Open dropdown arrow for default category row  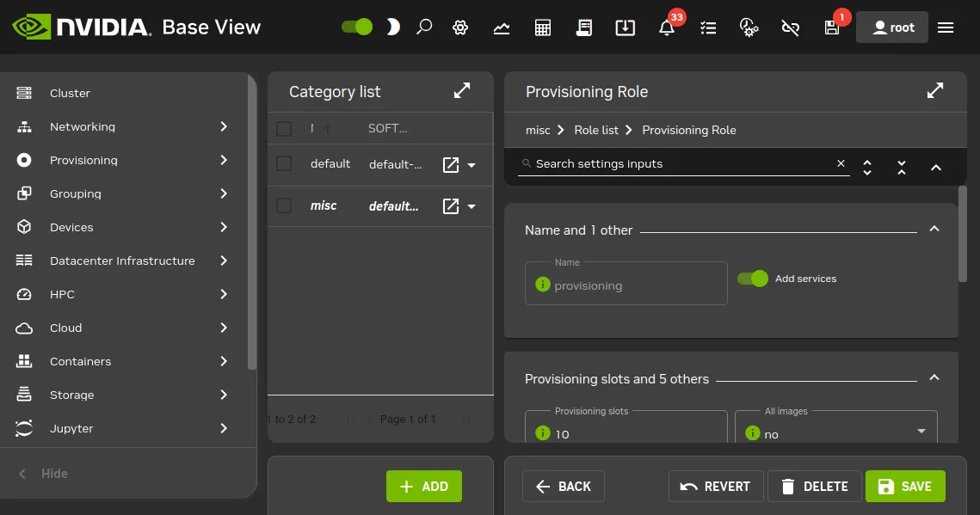[472, 165]
